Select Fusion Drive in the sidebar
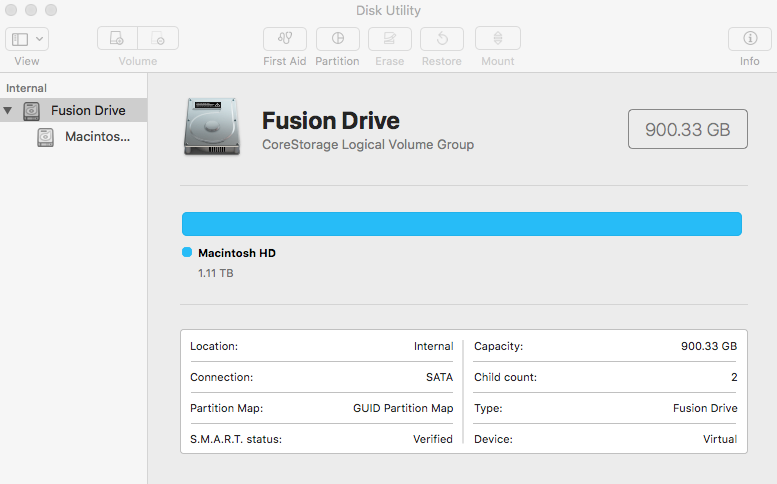Image resolution: width=777 pixels, height=484 pixels. [x=88, y=110]
